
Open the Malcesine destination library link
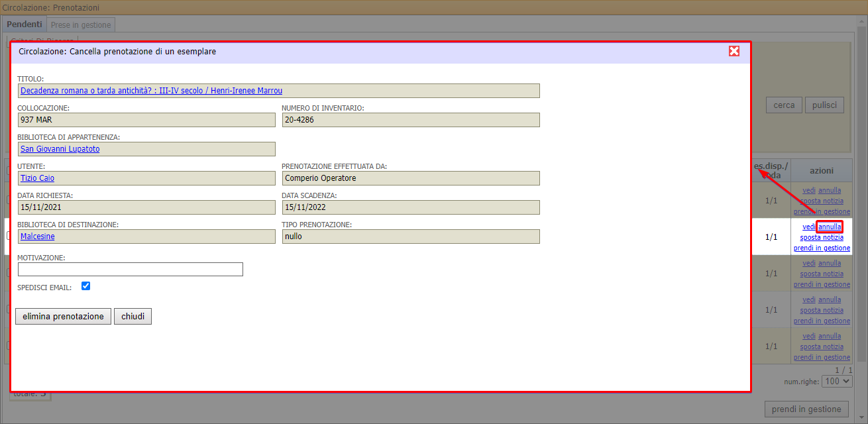36,237
